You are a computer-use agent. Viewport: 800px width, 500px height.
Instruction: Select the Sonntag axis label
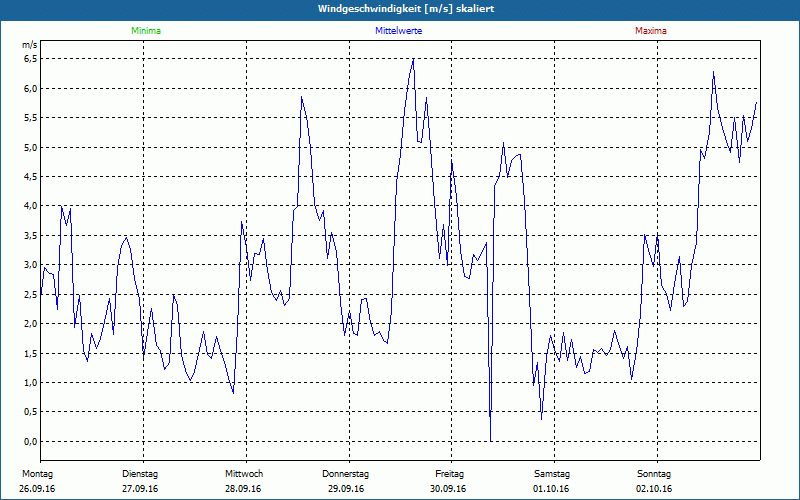pos(654,474)
